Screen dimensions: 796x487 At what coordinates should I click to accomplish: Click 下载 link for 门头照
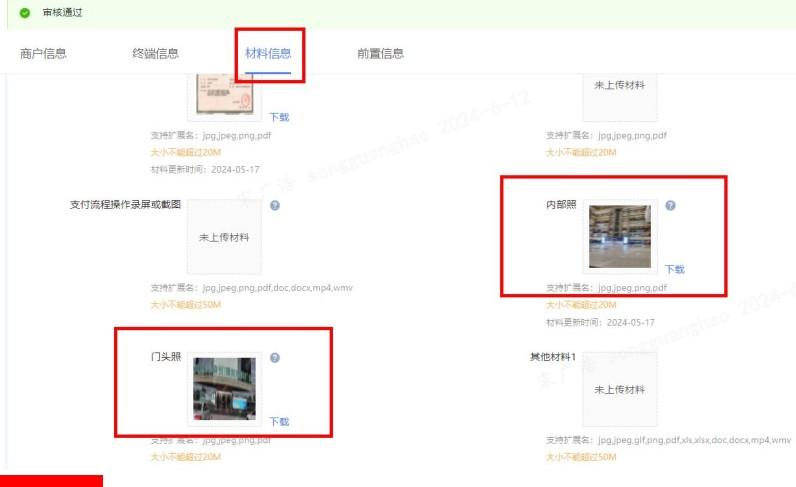coord(279,421)
